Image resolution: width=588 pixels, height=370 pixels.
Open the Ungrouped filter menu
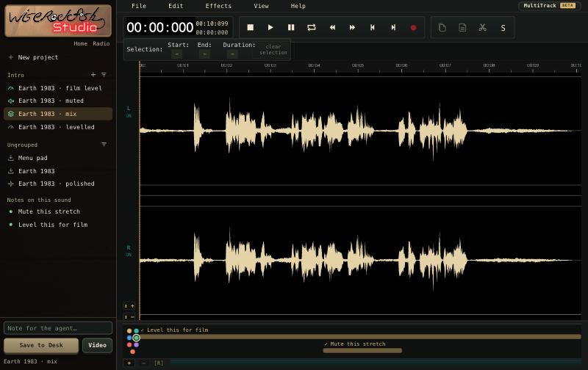(104, 144)
